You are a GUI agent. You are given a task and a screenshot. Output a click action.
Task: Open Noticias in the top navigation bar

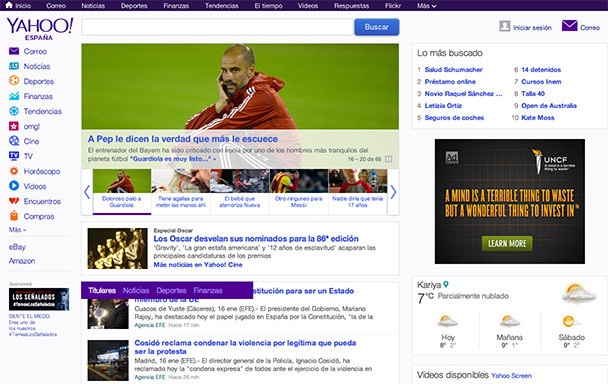[93, 6]
